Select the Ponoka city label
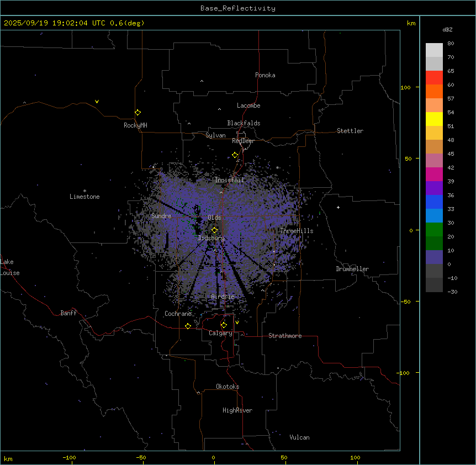Screen dimensions: 476x465 [x=265, y=75]
